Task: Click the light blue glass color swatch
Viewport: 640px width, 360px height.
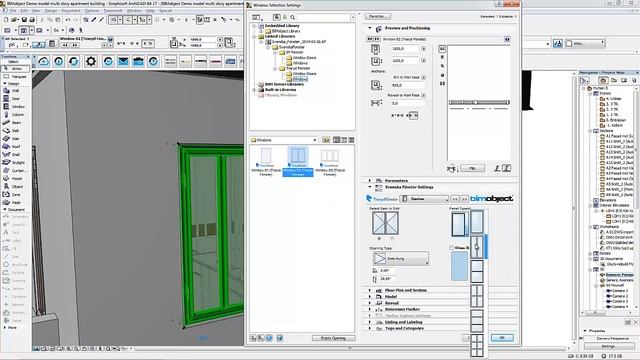Action: tap(459, 266)
